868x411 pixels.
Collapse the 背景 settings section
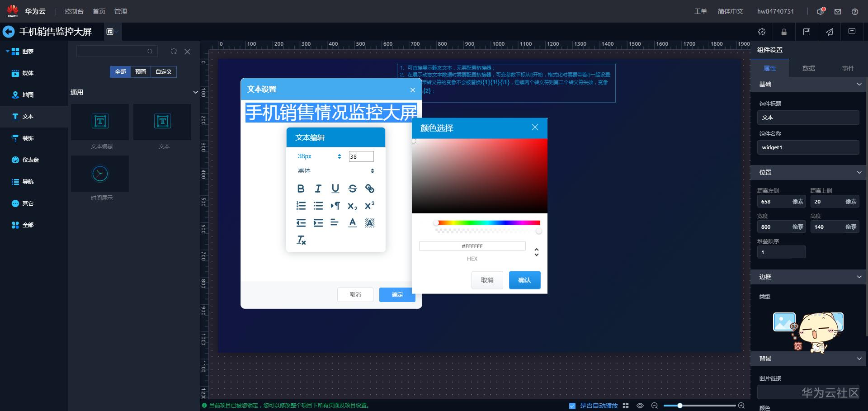point(859,359)
